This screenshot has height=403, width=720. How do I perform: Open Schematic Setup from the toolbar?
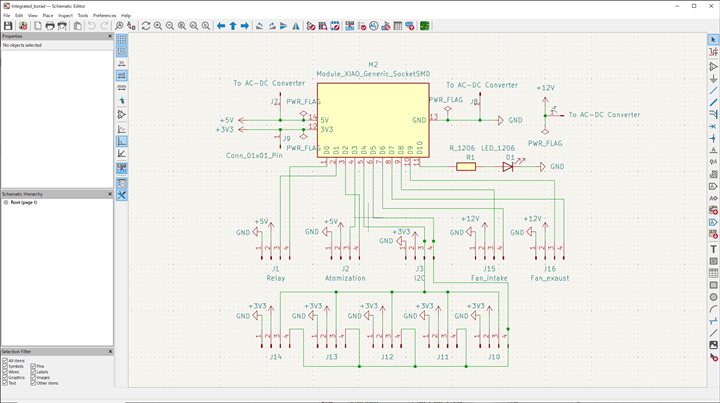pos(23,26)
